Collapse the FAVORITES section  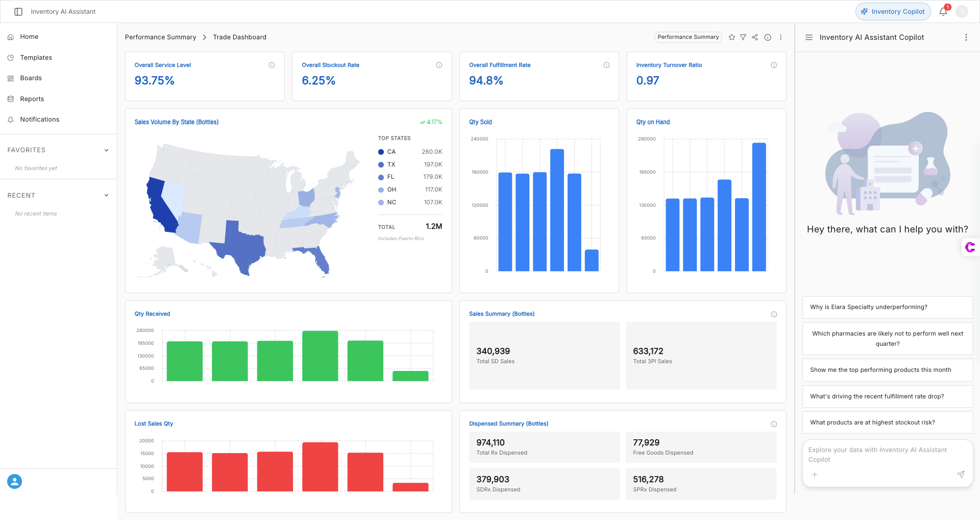(106, 150)
